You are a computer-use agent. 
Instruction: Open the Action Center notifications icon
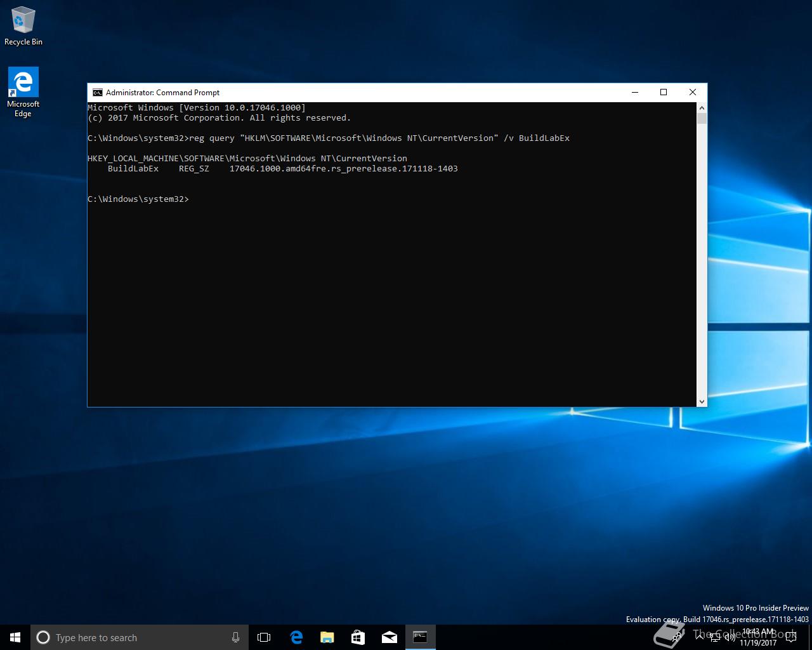(791, 637)
